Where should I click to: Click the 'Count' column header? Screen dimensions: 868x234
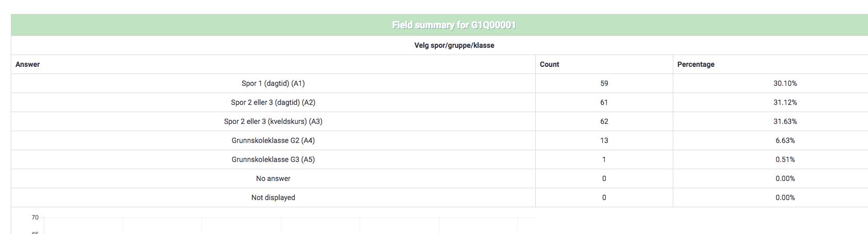[x=549, y=64]
